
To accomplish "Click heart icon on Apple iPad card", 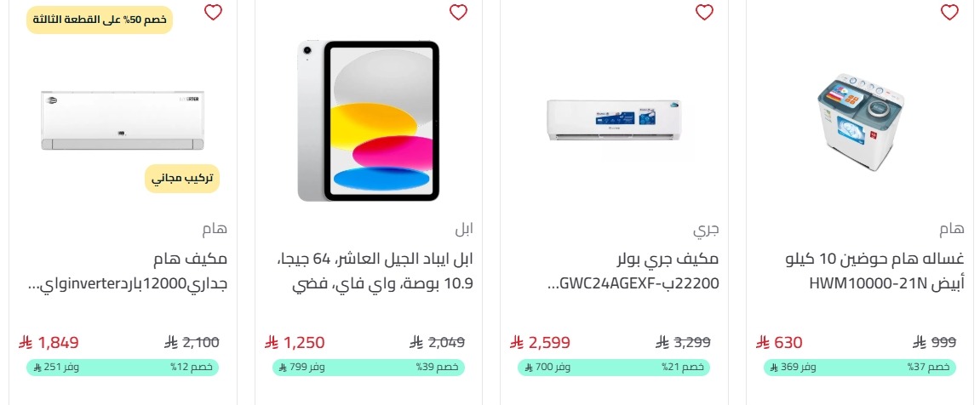I will [x=458, y=13].
